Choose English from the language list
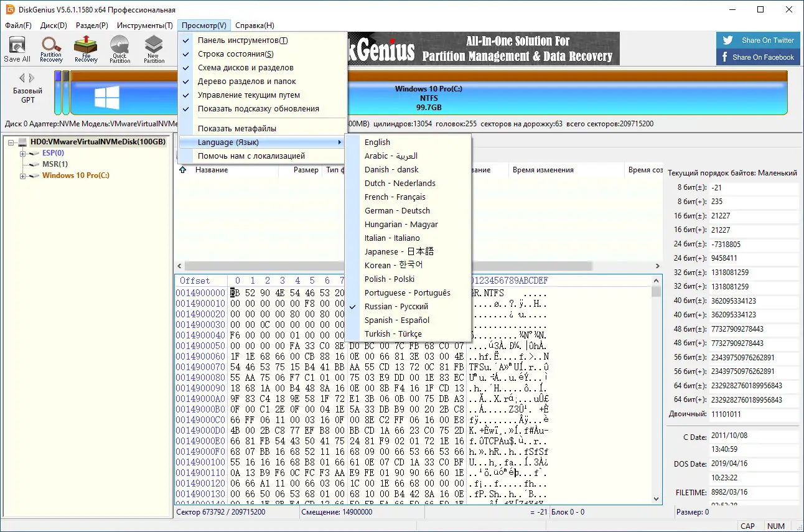This screenshot has height=532, width=804. click(x=408, y=142)
